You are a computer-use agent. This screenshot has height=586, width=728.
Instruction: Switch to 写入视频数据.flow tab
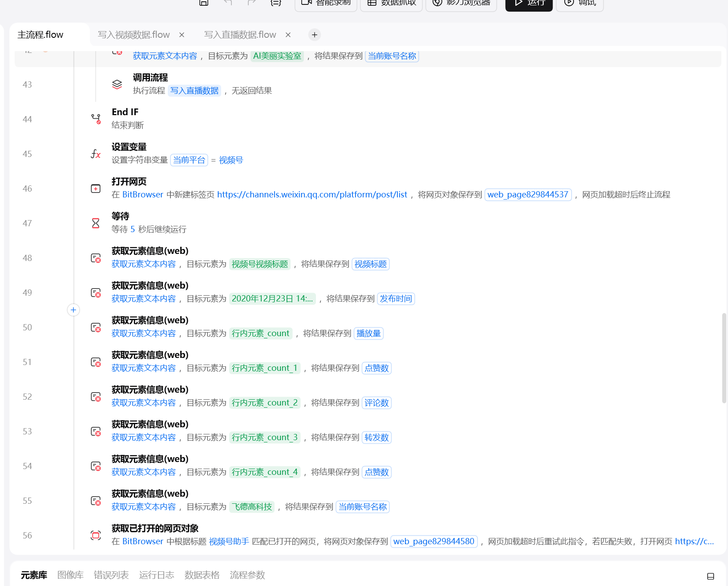point(133,35)
